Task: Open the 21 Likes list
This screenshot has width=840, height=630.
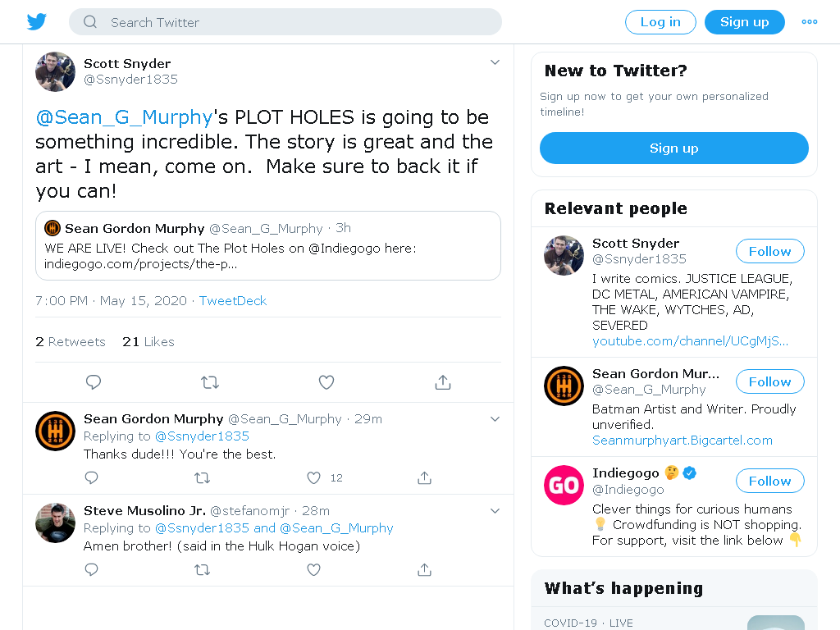Action: coord(148,342)
